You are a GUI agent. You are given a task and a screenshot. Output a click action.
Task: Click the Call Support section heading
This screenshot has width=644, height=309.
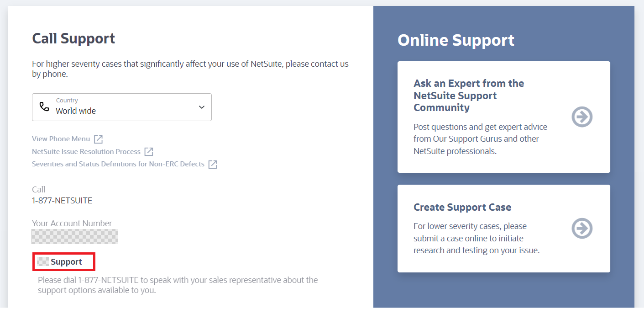pos(73,39)
